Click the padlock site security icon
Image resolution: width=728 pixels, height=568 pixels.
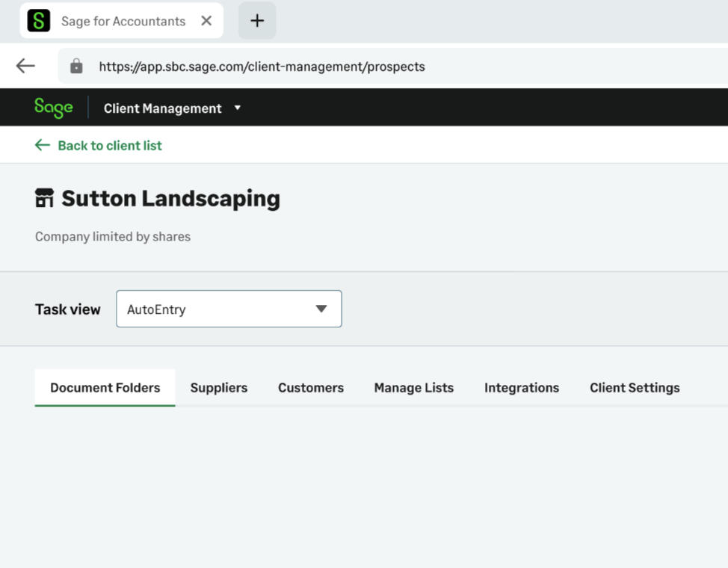point(76,67)
